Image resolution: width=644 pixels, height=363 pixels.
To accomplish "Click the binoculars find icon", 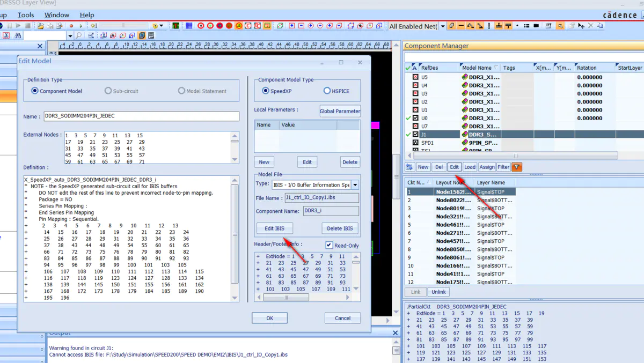I will click(18, 35).
